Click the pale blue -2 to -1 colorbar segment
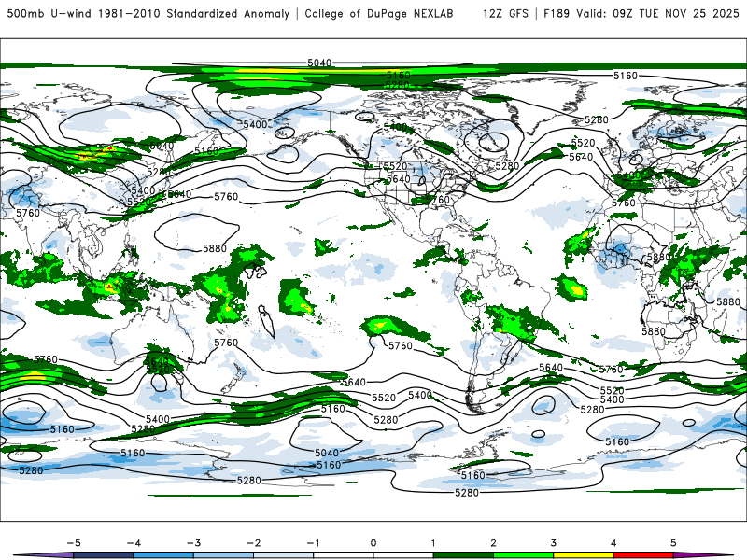Viewport: 747px width, 560px height. [284, 555]
